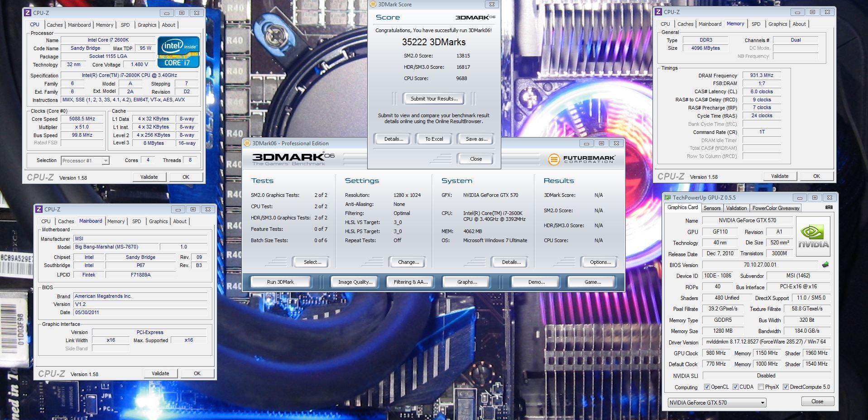Image resolution: width=868 pixels, height=420 pixels.
Task: Click the BIOS save chip icon in GPU-Z
Action: coord(825,265)
